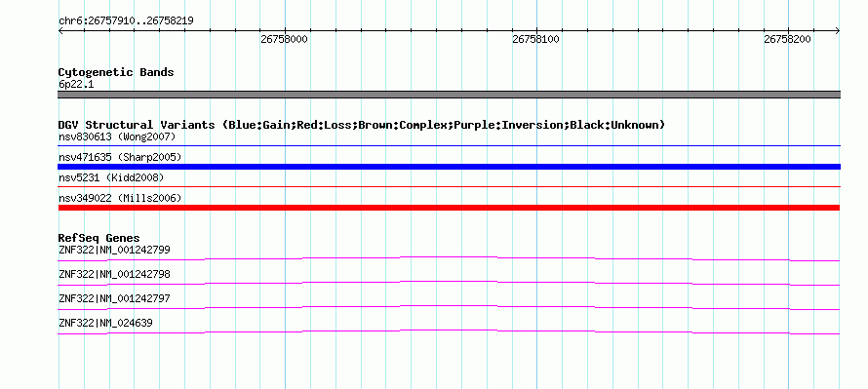
Task: Click magenta line of NM_024639 transcript
Action: tap(449, 331)
